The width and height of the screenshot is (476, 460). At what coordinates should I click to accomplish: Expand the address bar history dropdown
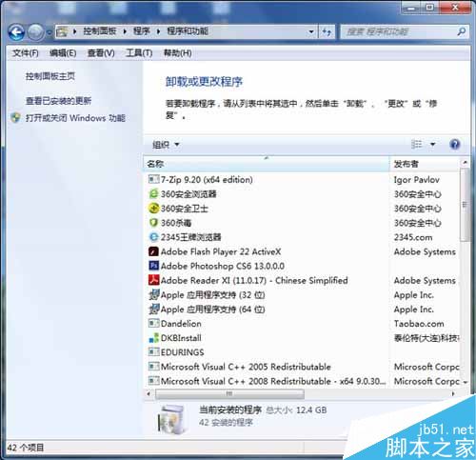tap(311, 31)
